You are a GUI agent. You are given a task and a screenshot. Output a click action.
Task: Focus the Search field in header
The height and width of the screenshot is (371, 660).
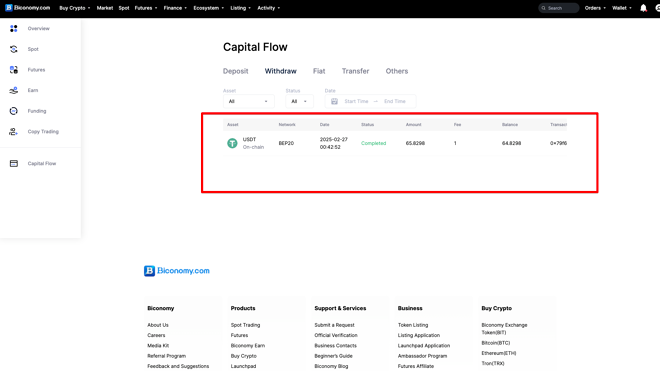559,8
